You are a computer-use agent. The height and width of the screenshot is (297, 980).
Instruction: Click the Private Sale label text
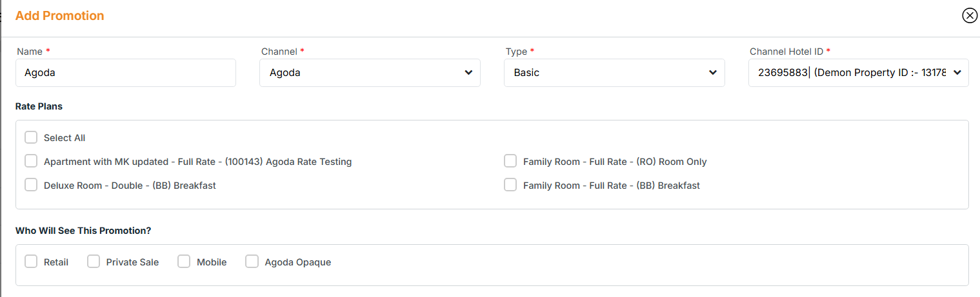[x=132, y=262]
